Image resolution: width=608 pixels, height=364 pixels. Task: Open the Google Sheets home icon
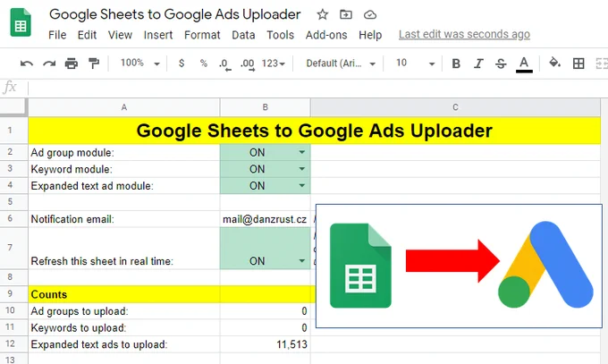[21, 22]
